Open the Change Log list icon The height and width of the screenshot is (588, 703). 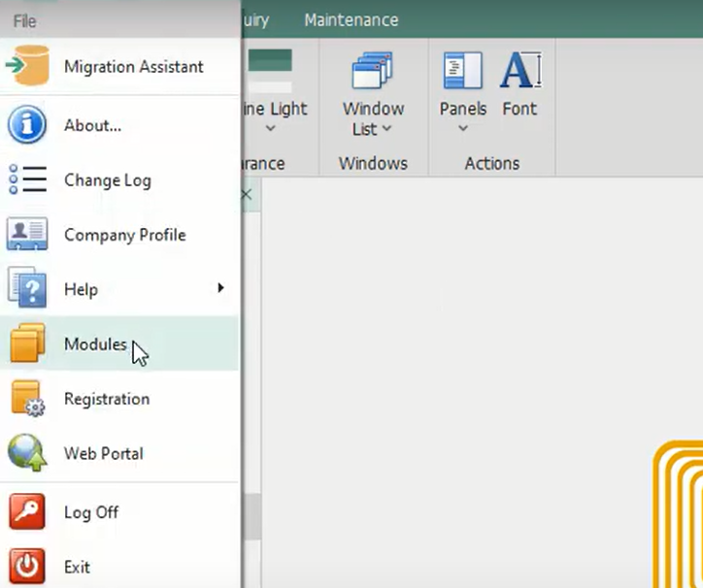[x=27, y=180]
